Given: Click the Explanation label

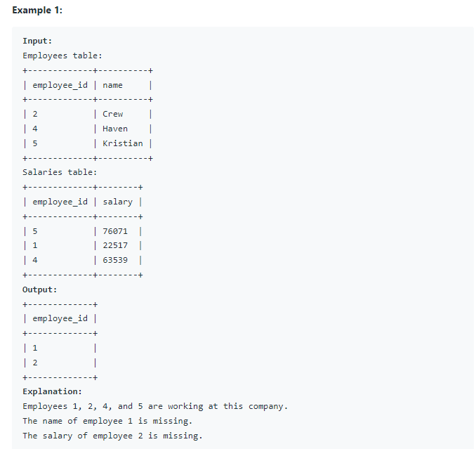Looking at the screenshot, I should coord(52,391).
